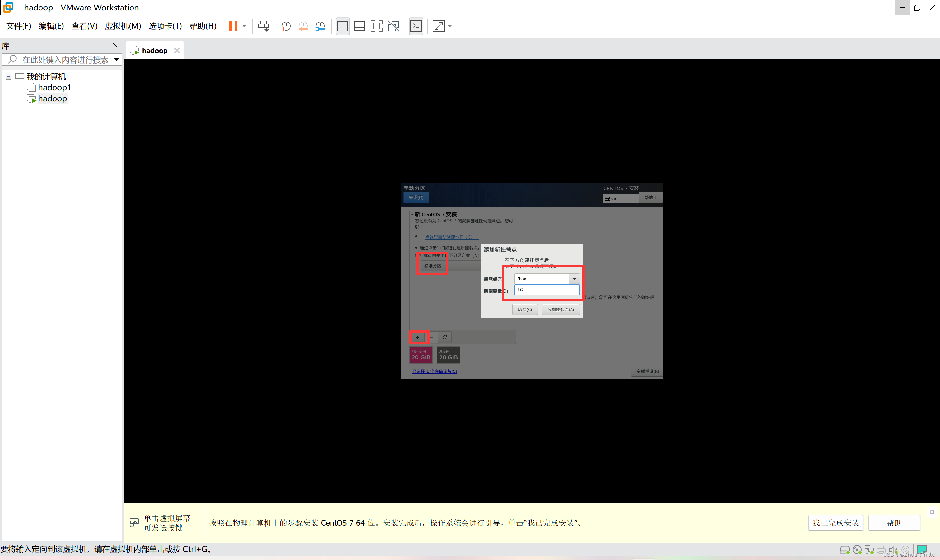940x560 pixels.
Task: Click the 取消(C) button
Action: [525, 310]
